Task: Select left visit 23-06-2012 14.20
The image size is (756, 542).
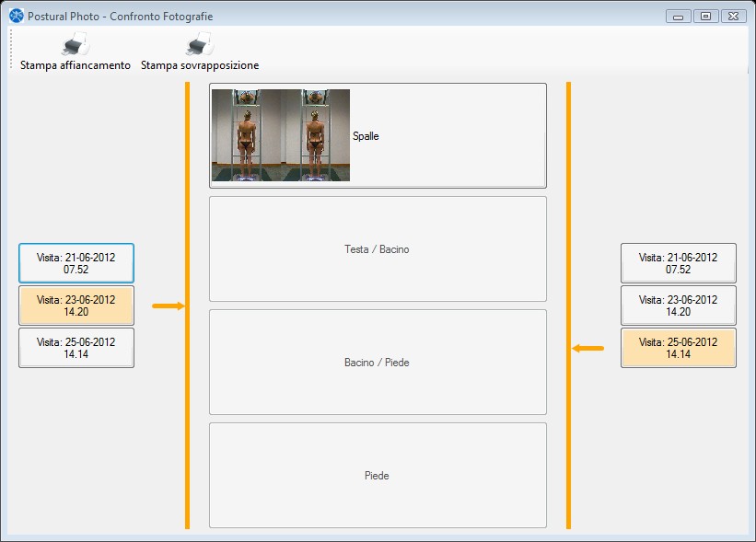Action: pos(76,306)
